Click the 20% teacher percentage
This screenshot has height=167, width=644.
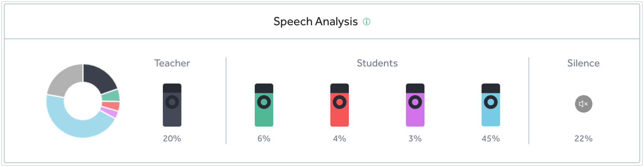click(x=172, y=139)
